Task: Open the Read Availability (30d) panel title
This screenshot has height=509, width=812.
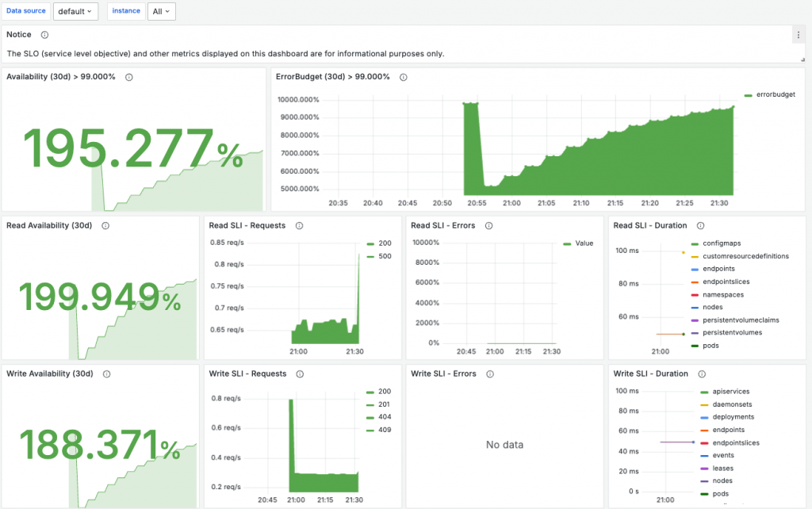Action: [49, 225]
